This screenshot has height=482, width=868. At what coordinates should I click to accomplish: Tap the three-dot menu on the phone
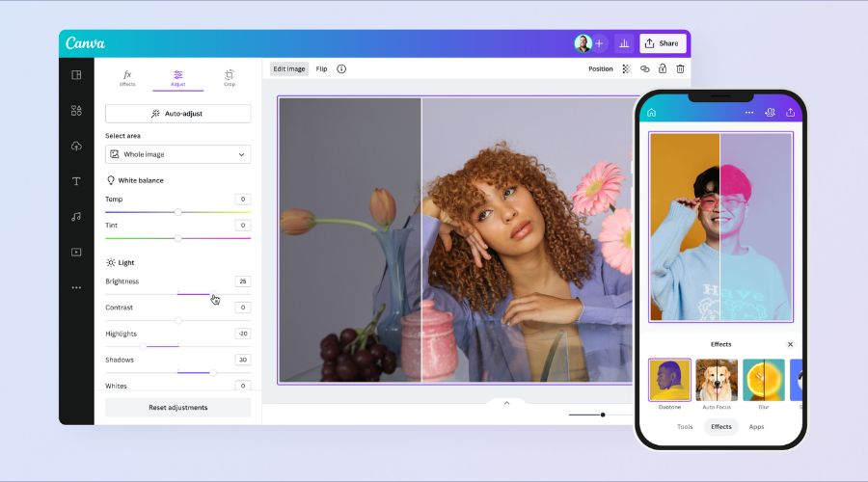click(x=749, y=113)
